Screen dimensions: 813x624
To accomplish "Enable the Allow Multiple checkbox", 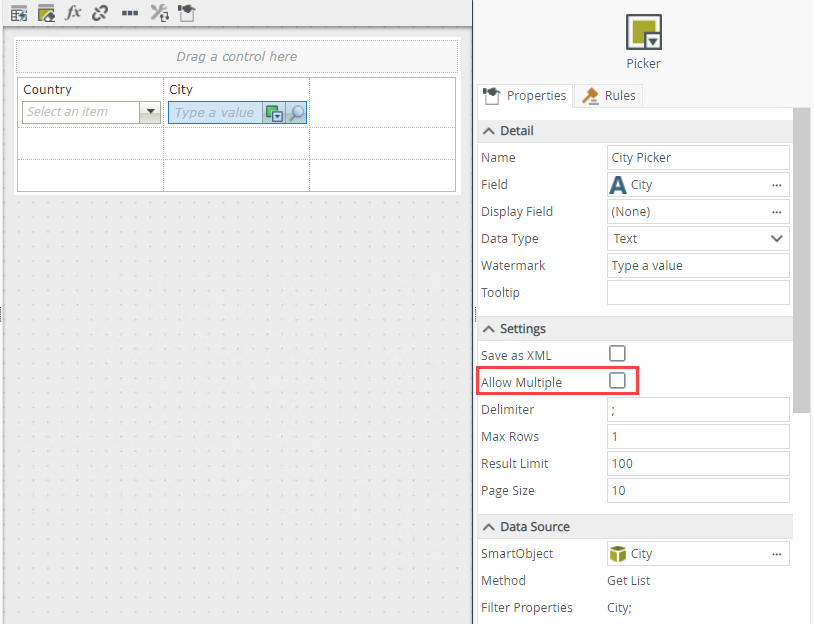I will tap(617, 381).
